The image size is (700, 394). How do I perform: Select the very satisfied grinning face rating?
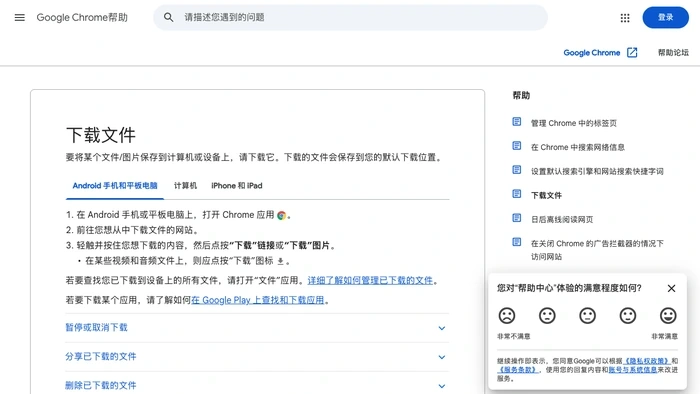[x=668, y=315]
